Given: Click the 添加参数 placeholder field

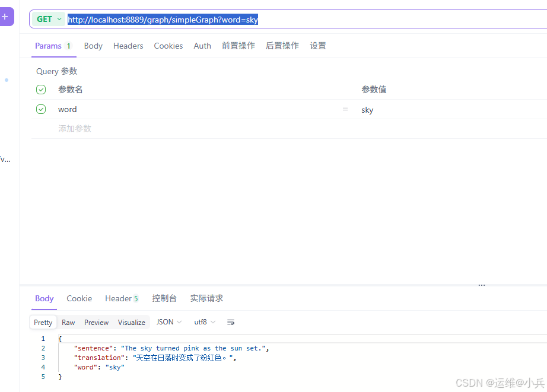Looking at the screenshot, I should [x=75, y=129].
